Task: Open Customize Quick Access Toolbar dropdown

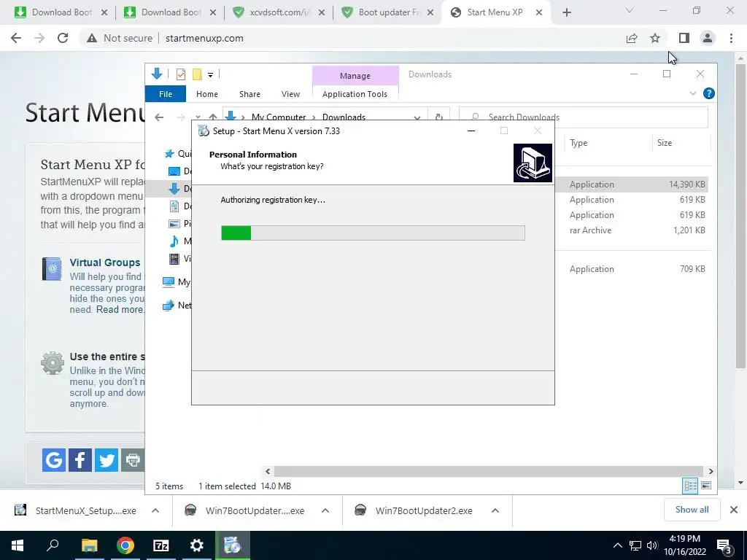Action: click(210, 75)
